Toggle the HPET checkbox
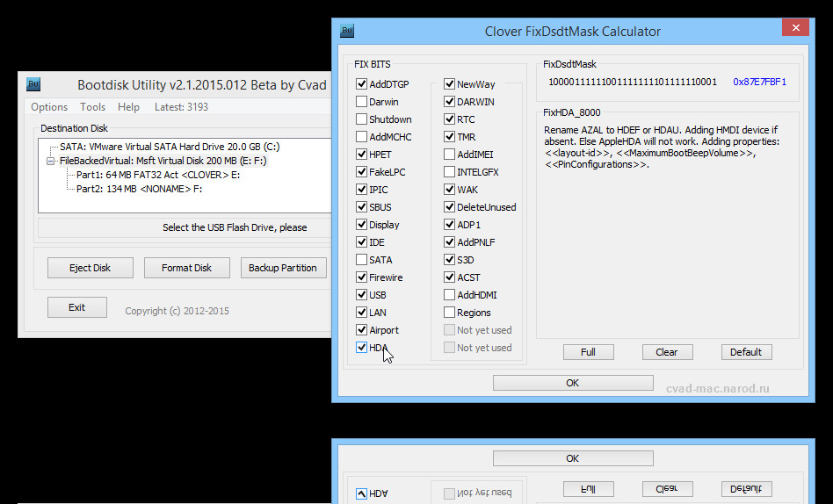 (x=361, y=155)
